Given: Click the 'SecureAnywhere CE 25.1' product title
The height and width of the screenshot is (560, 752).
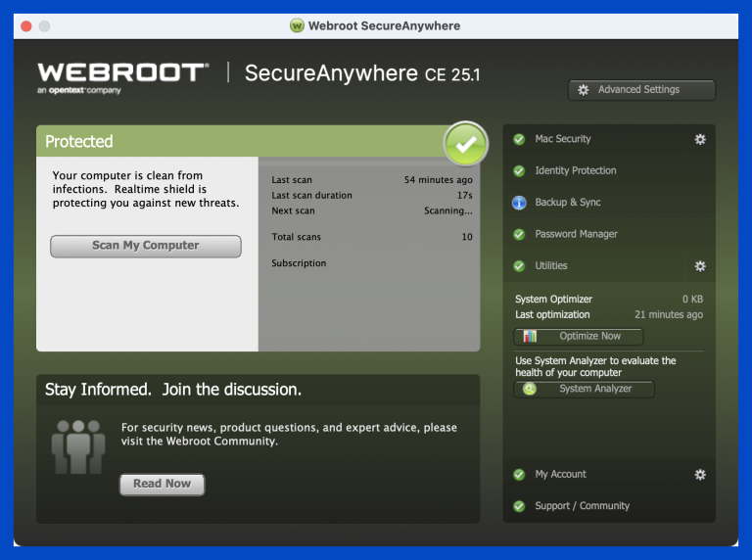Looking at the screenshot, I should (362, 73).
